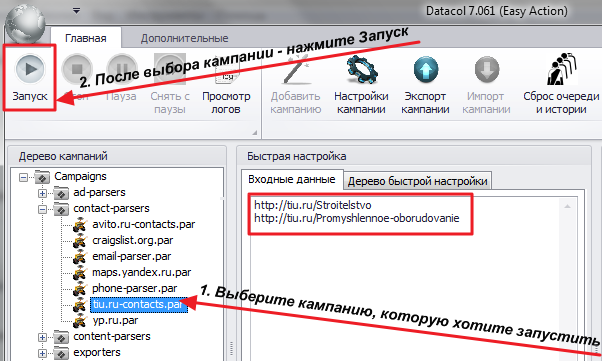Select maps.yandex.ru.par campaign
The height and width of the screenshot is (361, 602).
pos(141,272)
